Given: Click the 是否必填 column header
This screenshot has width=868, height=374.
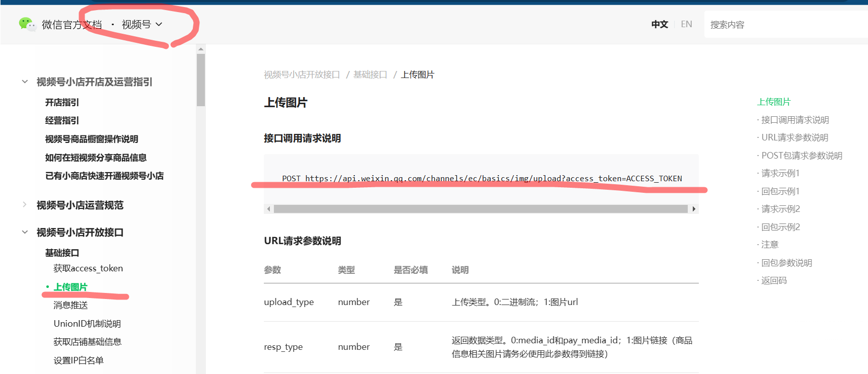Looking at the screenshot, I should 411,270.
